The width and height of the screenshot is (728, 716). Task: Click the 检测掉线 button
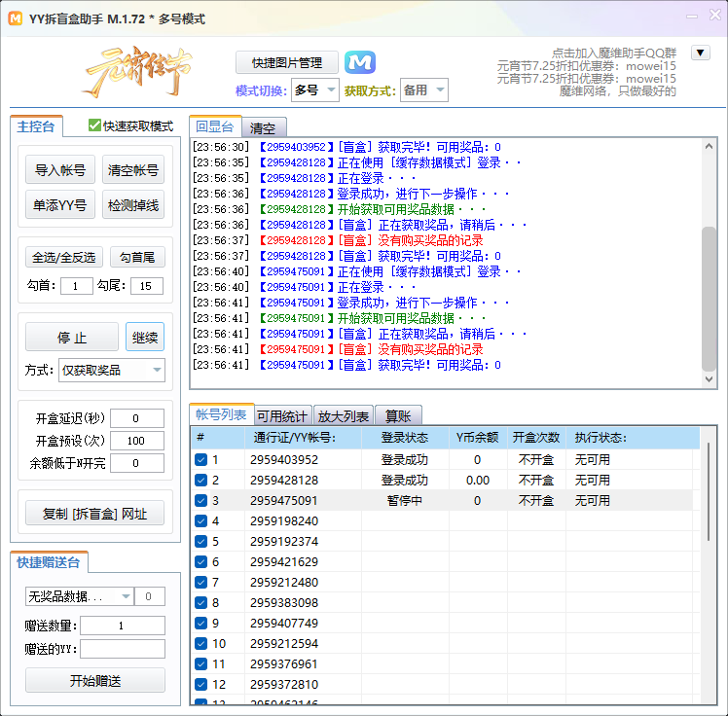[133, 204]
